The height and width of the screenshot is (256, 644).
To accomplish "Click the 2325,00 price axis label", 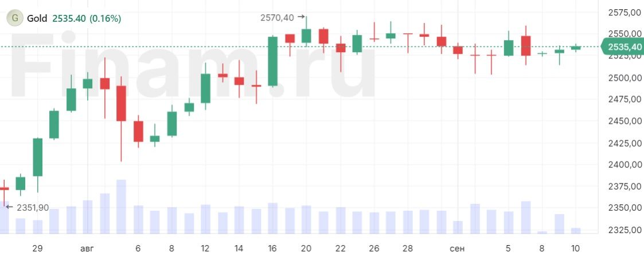I will tap(626, 230).
